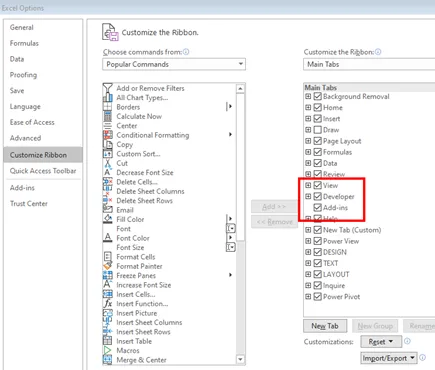Click the Insert Function fx icon
435x370 pixels.
coord(108,303)
